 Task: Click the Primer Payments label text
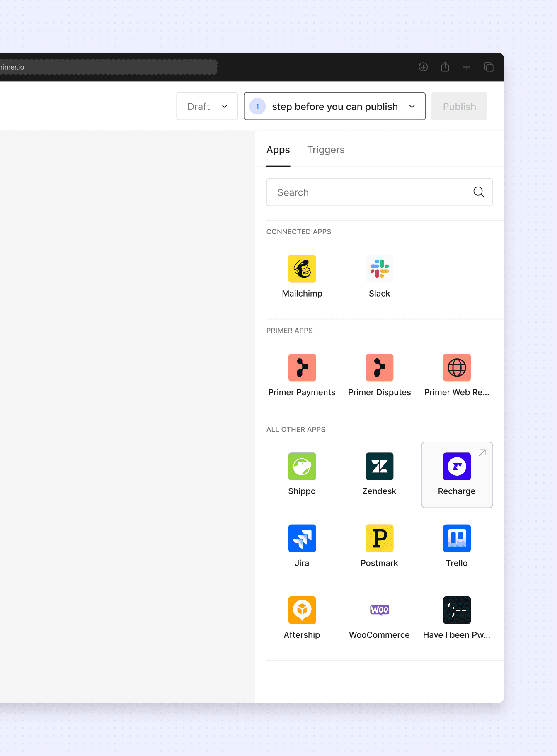click(302, 392)
